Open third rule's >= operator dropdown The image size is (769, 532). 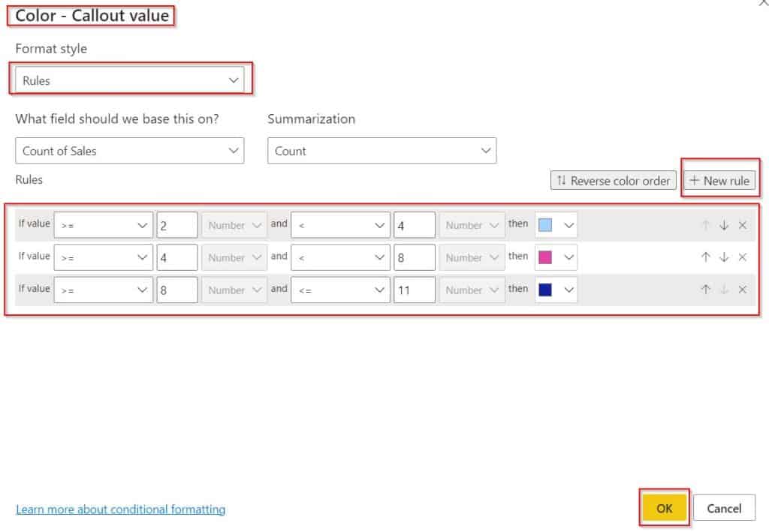coord(104,290)
